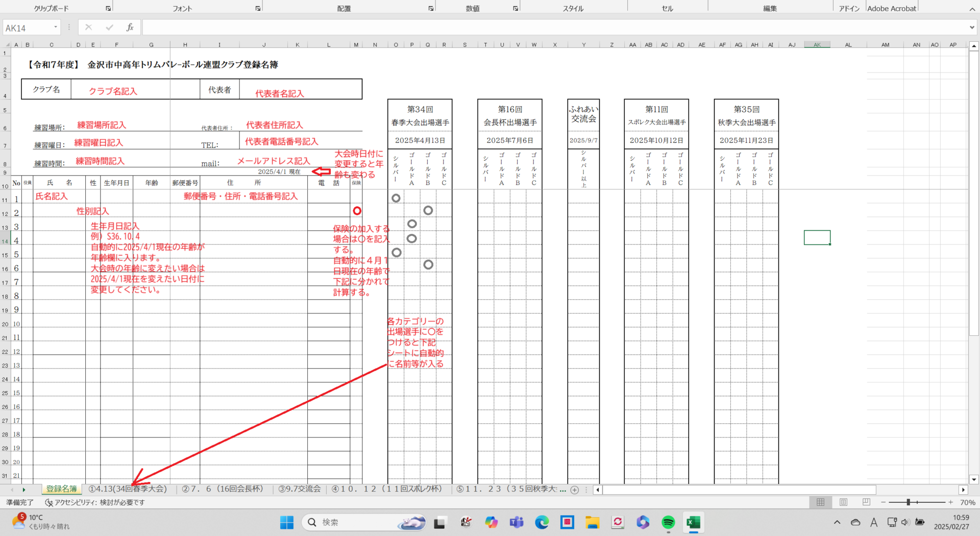This screenshot has width=980, height=536.
Task: Switch to Page Break Preview view
Action: tap(866, 502)
